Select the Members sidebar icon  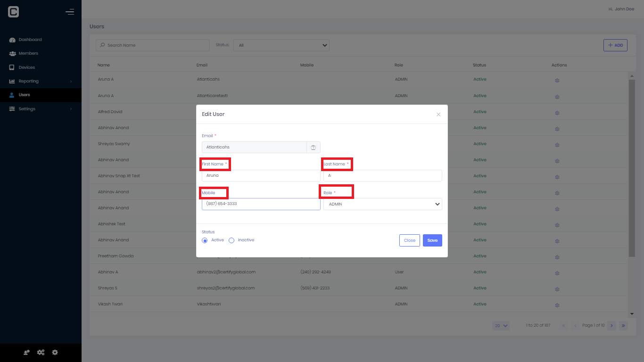click(x=11, y=53)
